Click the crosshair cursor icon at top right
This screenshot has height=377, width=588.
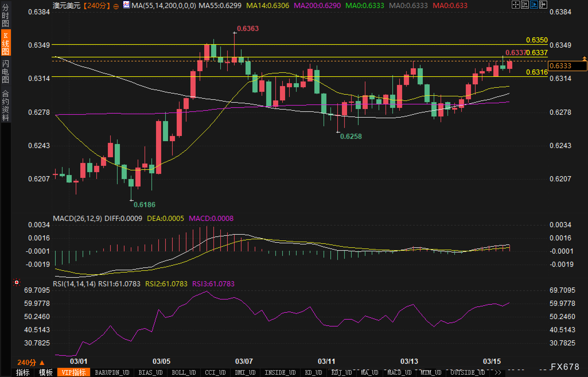tap(515, 5)
